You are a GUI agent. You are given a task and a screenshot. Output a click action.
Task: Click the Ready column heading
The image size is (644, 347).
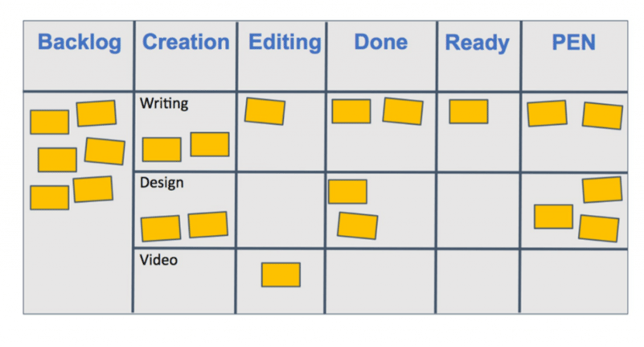[478, 43]
